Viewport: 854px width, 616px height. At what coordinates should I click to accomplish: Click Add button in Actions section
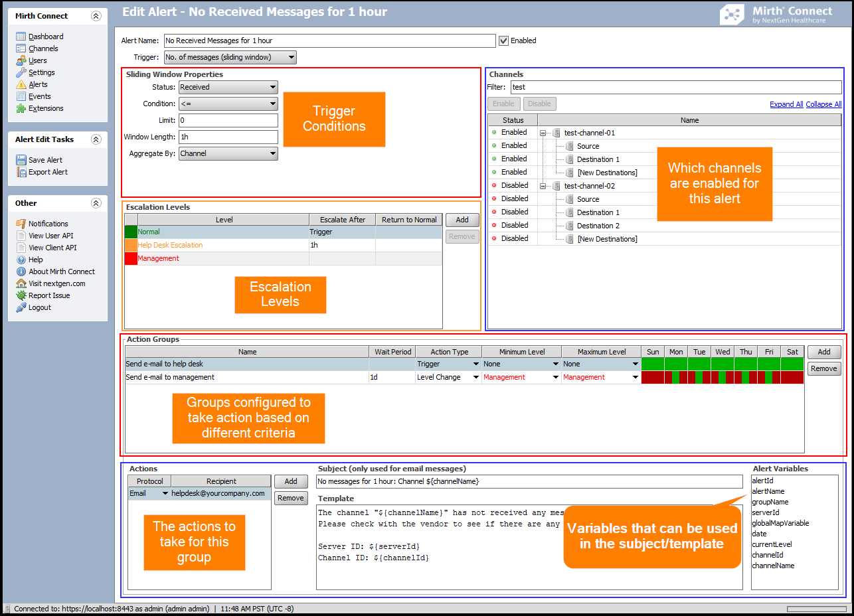click(x=291, y=481)
